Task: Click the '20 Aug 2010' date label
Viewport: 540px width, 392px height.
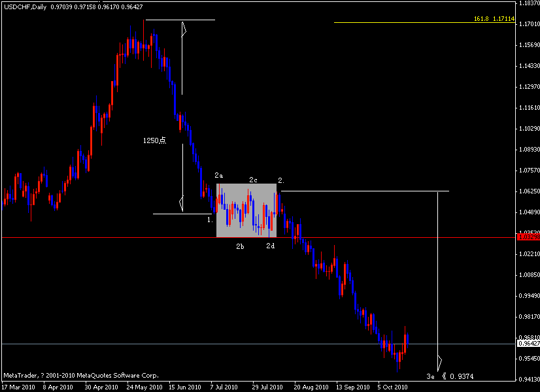Action: point(311,387)
